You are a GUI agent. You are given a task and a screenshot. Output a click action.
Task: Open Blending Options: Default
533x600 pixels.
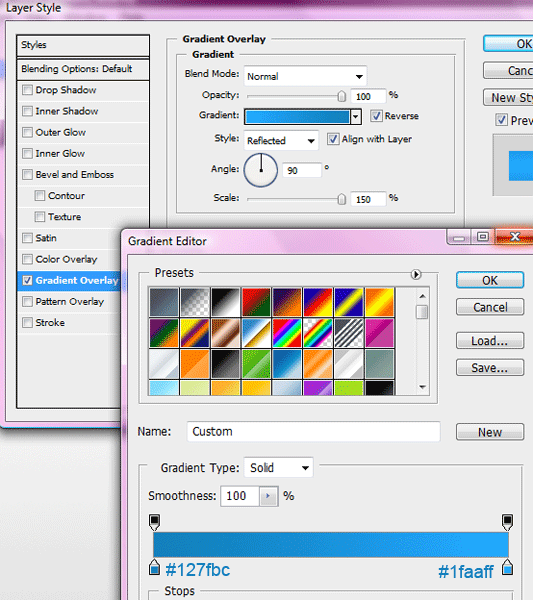[x=83, y=69]
